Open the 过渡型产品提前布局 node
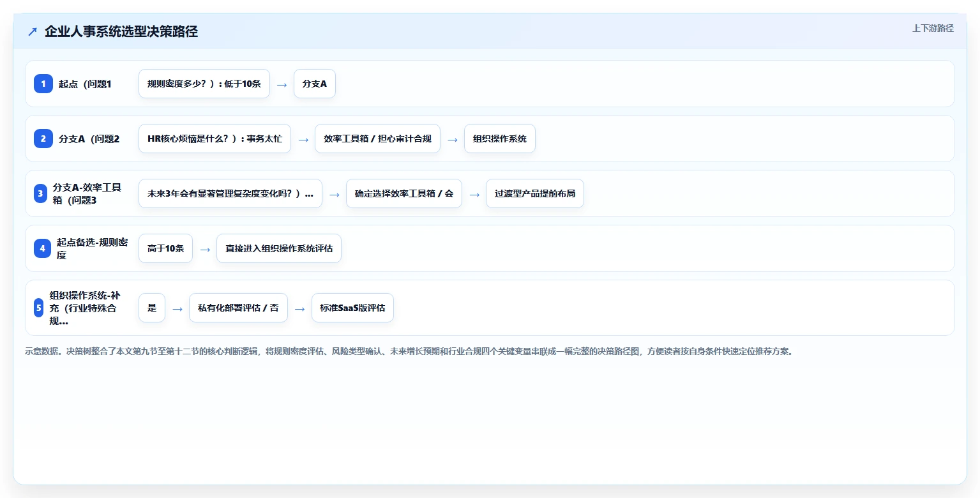Viewport: 980px width, 498px height. [x=535, y=193]
